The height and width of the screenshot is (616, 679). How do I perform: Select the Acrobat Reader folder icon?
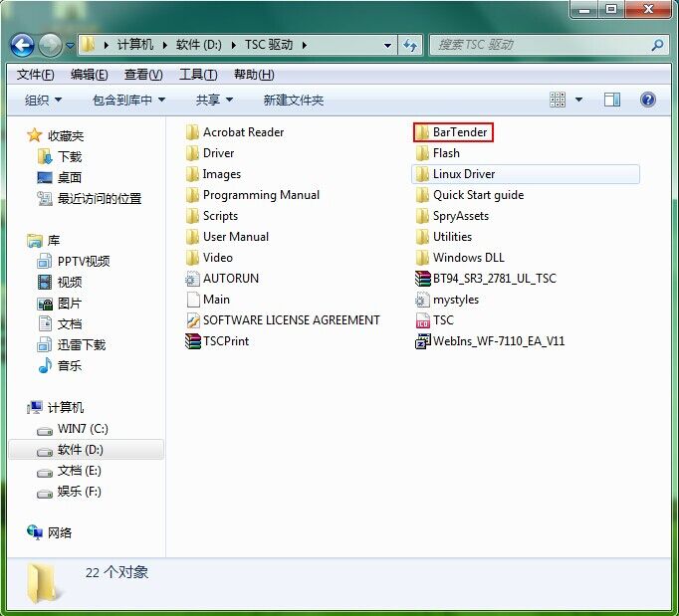click(x=192, y=132)
